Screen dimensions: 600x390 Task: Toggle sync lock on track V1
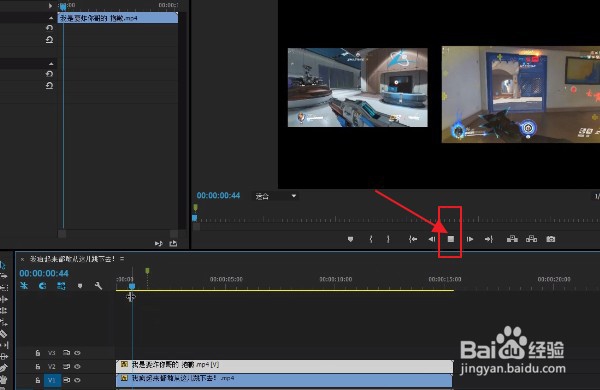pyautogui.click(x=66, y=380)
